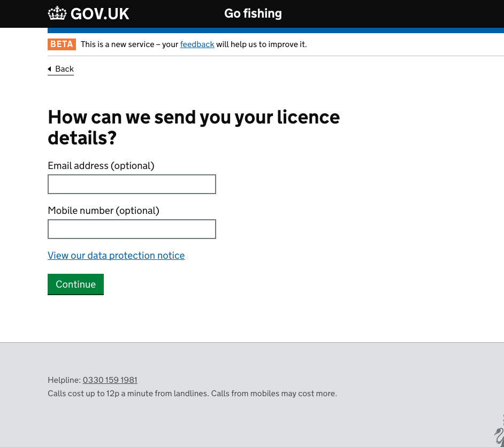Select the BETA phase banner tag
The height and width of the screenshot is (447, 504).
pyautogui.click(x=62, y=44)
